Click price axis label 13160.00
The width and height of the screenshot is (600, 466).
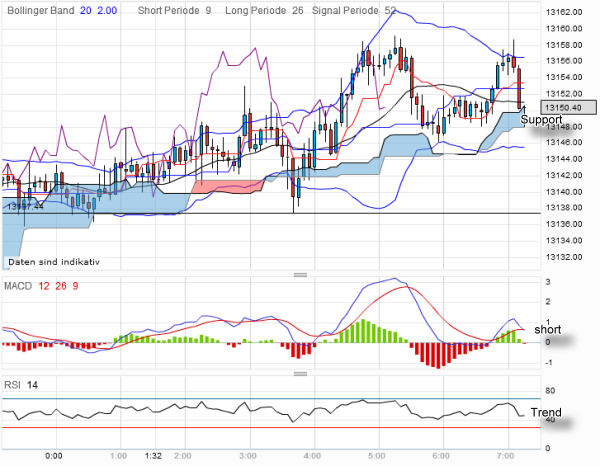click(564, 29)
